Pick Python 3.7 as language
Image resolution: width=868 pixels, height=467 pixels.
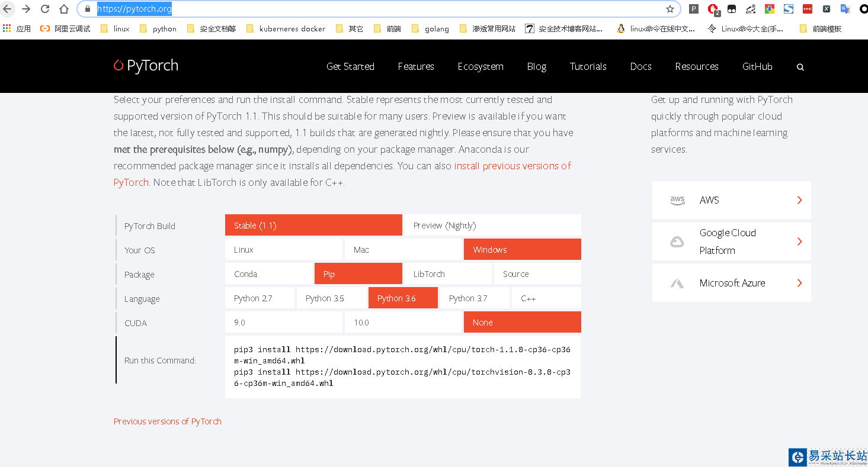[475, 298]
